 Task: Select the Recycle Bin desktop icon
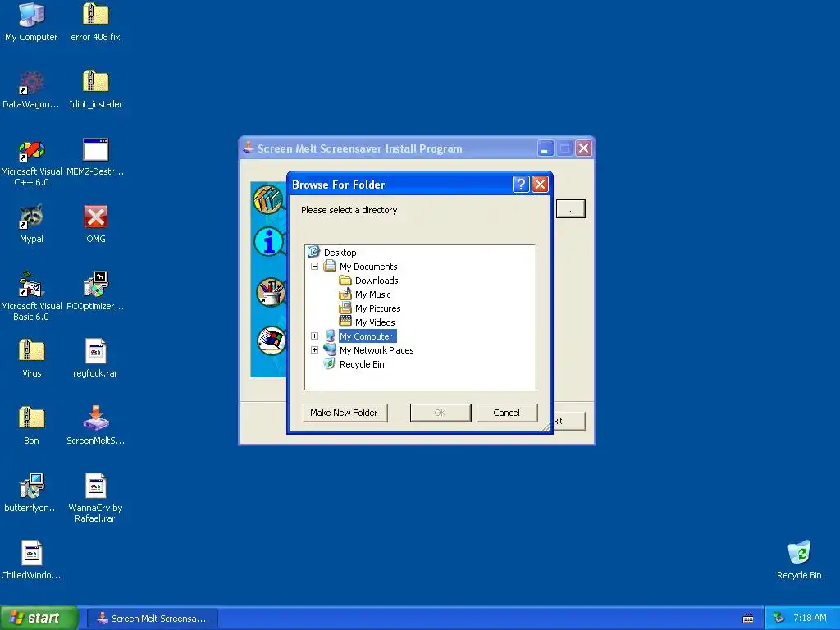pyautogui.click(x=799, y=559)
